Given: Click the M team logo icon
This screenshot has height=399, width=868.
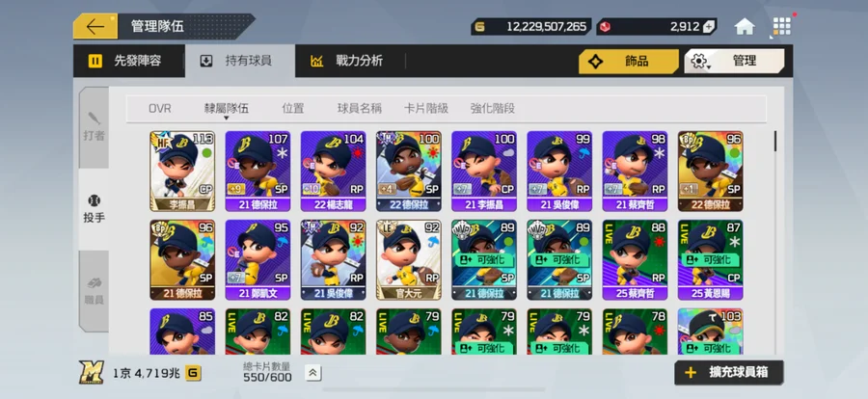Looking at the screenshot, I should point(92,372).
